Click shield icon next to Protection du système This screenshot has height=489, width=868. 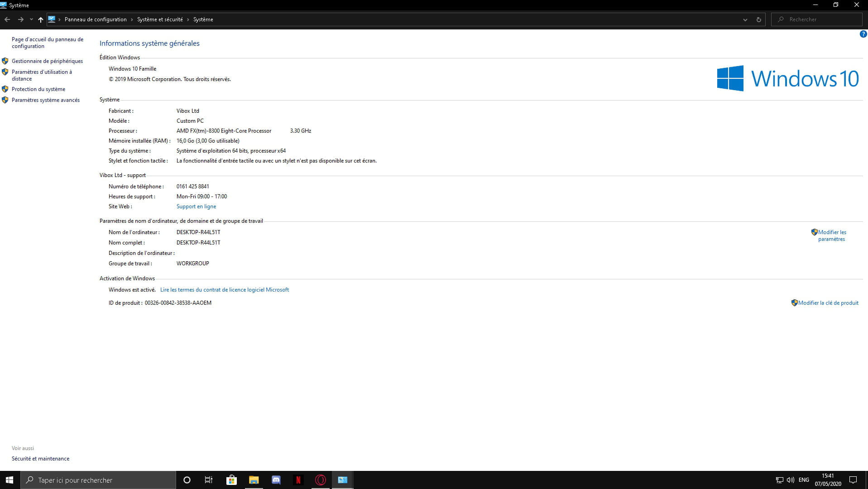pos(5,89)
